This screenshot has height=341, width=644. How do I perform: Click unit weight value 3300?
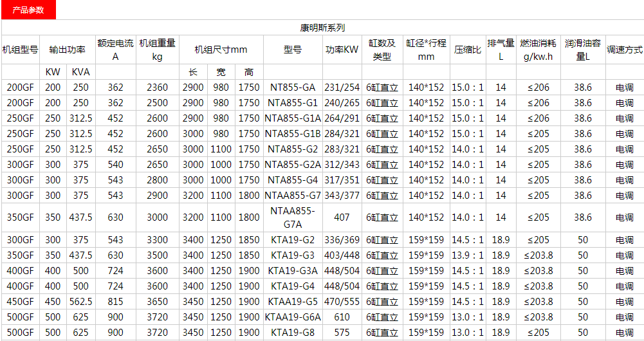point(158,240)
